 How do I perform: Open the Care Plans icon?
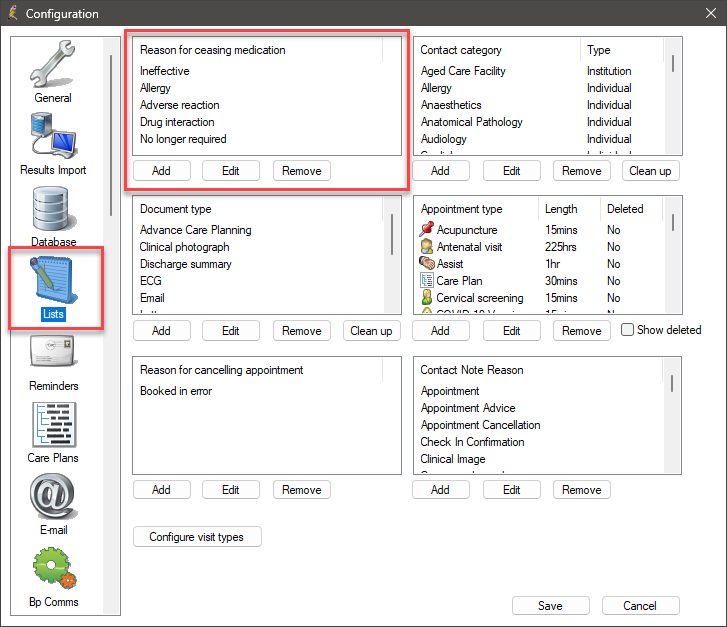(54, 425)
